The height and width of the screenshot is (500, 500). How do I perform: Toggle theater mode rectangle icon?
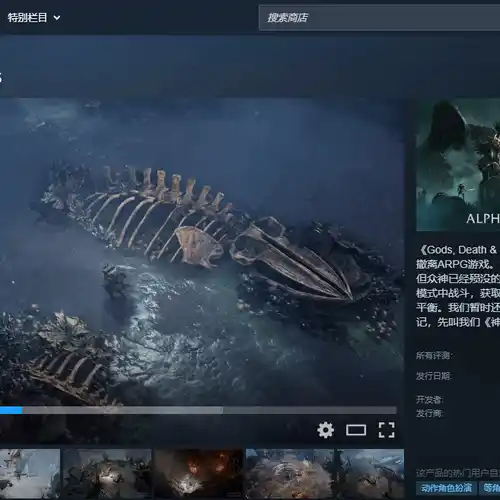356,430
